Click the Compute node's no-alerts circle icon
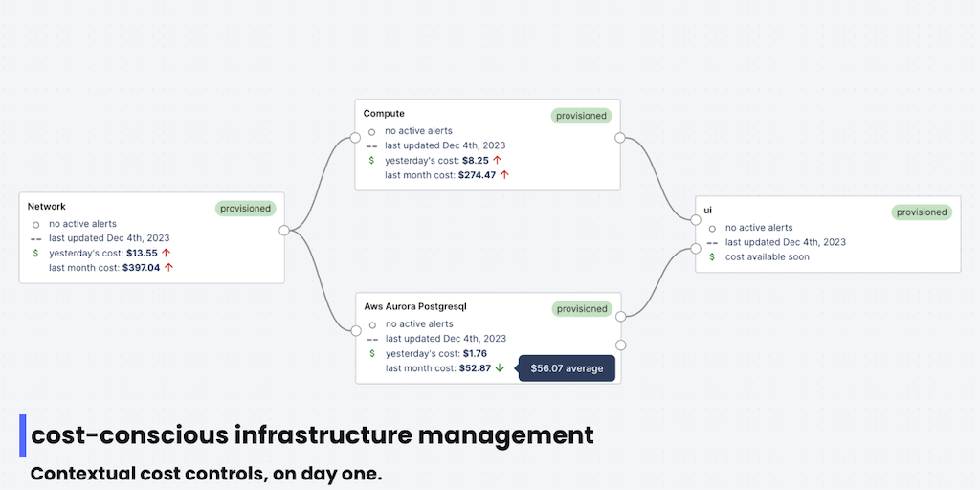 click(371, 132)
